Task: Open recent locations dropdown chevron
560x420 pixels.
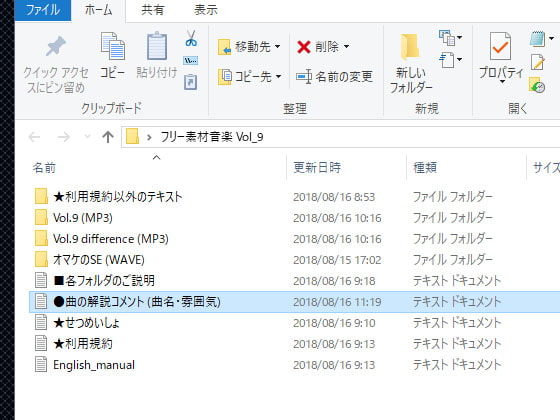Action: point(87,136)
